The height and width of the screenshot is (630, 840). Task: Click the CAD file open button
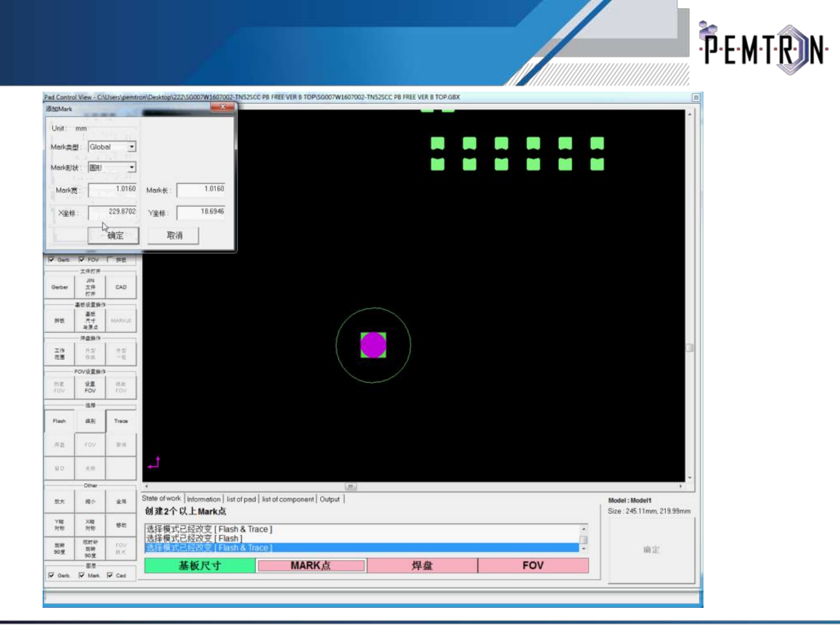pos(121,287)
